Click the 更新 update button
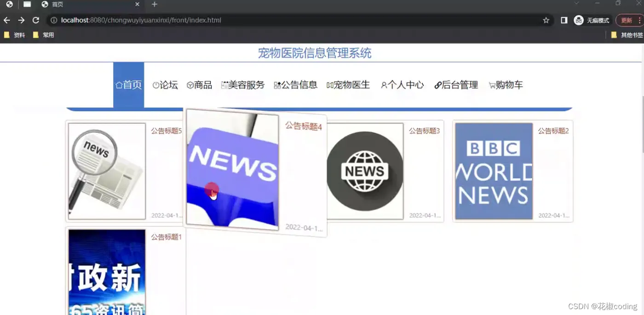Screen dimensions: 644x315 pyautogui.click(x=629, y=20)
